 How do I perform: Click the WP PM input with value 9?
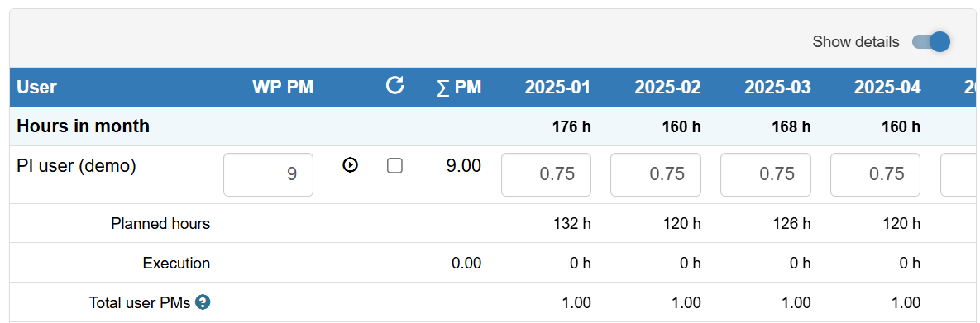268,174
